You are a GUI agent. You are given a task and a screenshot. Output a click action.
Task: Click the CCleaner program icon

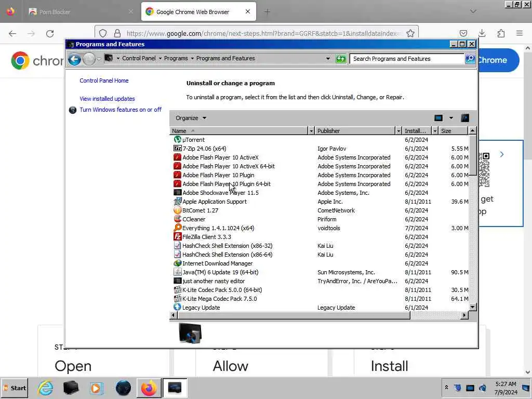[x=177, y=219]
